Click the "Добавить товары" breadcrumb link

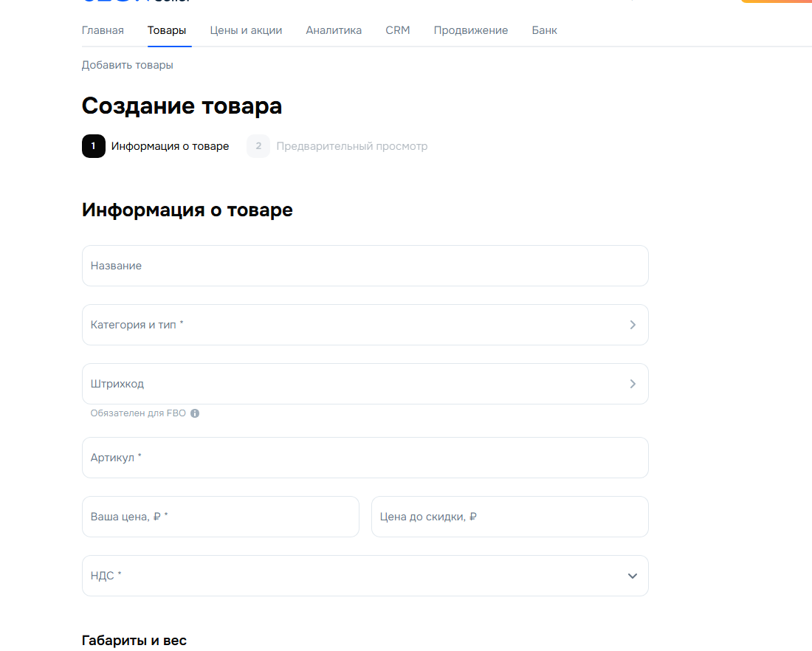(127, 65)
